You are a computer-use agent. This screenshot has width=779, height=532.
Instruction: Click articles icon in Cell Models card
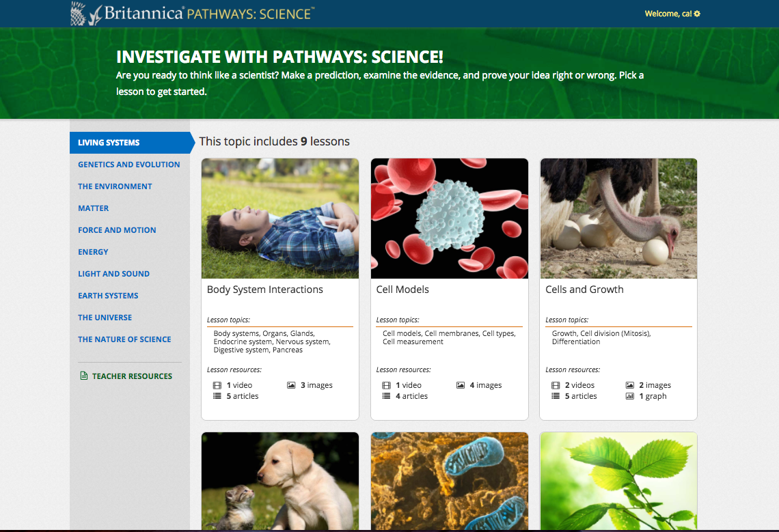(x=386, y=396)
